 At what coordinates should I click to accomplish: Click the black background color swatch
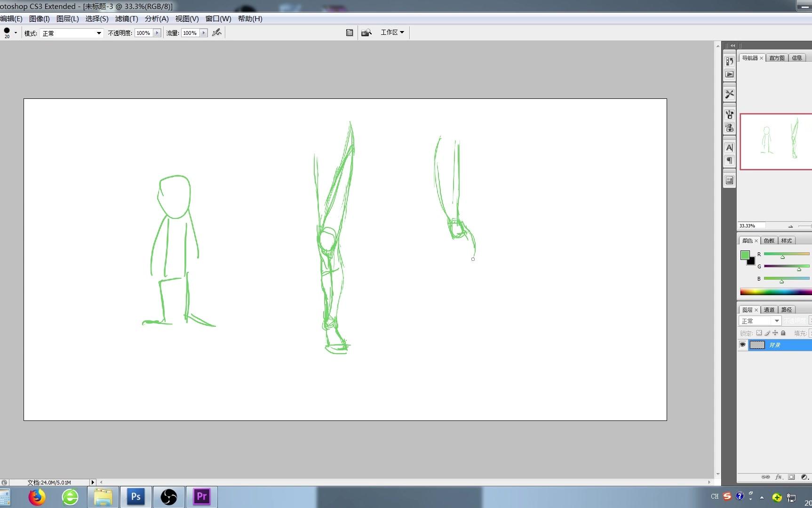pos(752,262)
